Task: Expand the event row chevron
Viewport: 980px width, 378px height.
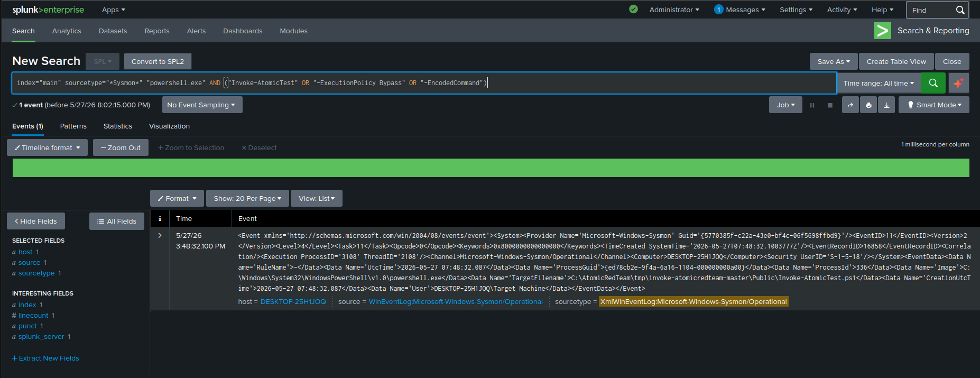Action: pyautogui.click(x=160, y=235)
